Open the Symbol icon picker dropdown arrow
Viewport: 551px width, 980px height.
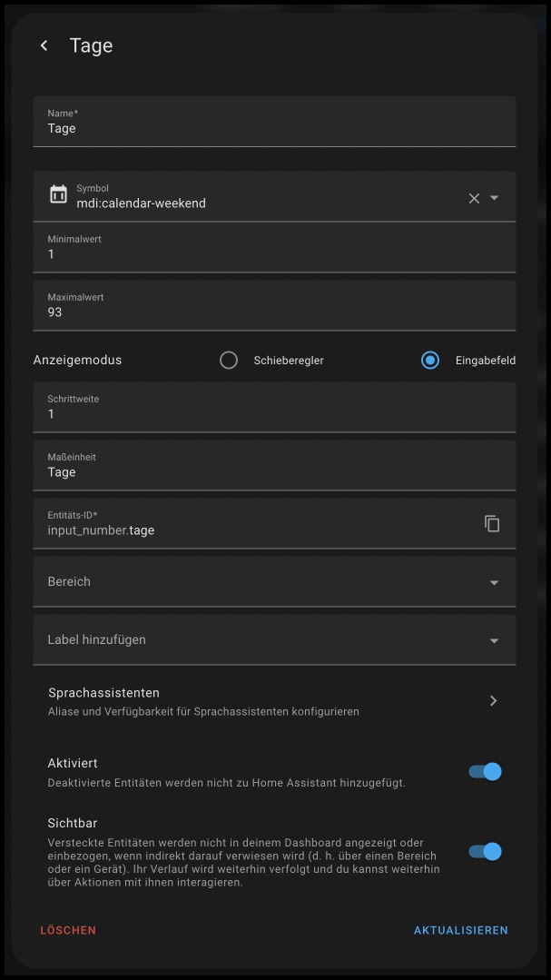click(495, 198)
